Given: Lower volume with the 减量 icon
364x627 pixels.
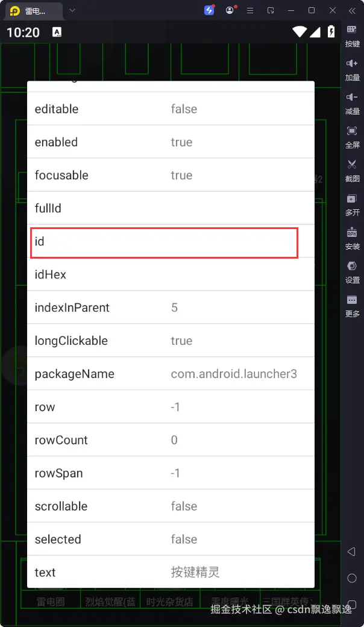Looking at the screenshot, I should [x=352, y=102].
